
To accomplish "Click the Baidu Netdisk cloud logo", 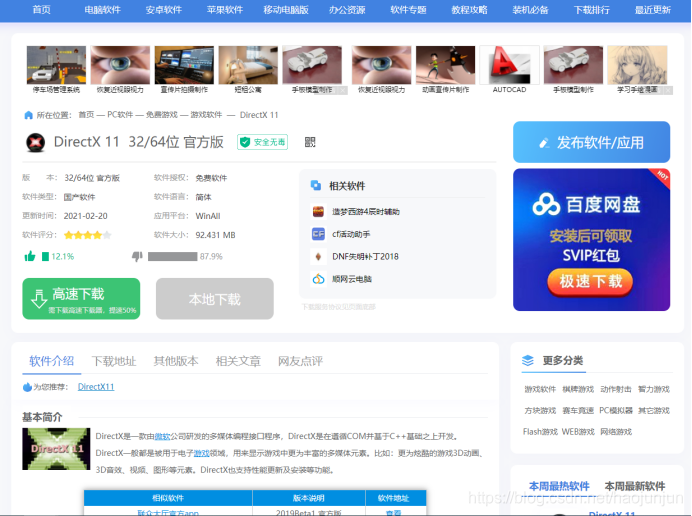I will 546,204.
